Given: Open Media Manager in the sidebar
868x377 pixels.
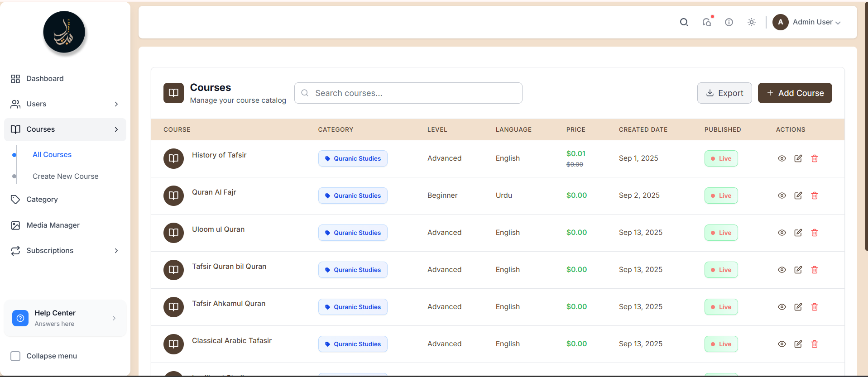Looking at the screenshot, I should (65, 225).
